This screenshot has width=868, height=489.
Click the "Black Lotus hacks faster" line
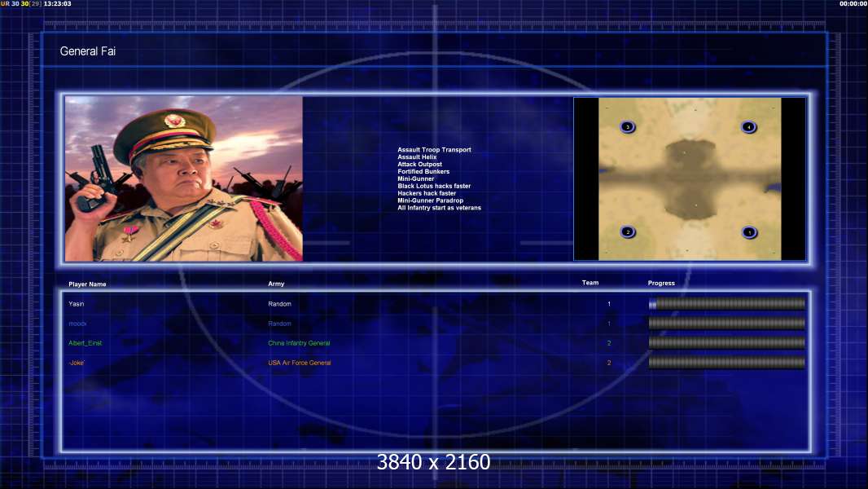pyautogui.click(x=434, y=186)
